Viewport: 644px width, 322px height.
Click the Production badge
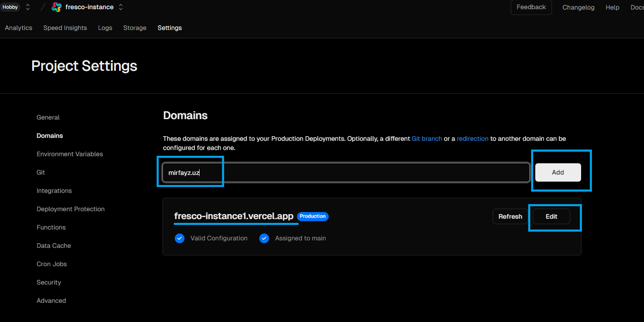coord(312,217)
